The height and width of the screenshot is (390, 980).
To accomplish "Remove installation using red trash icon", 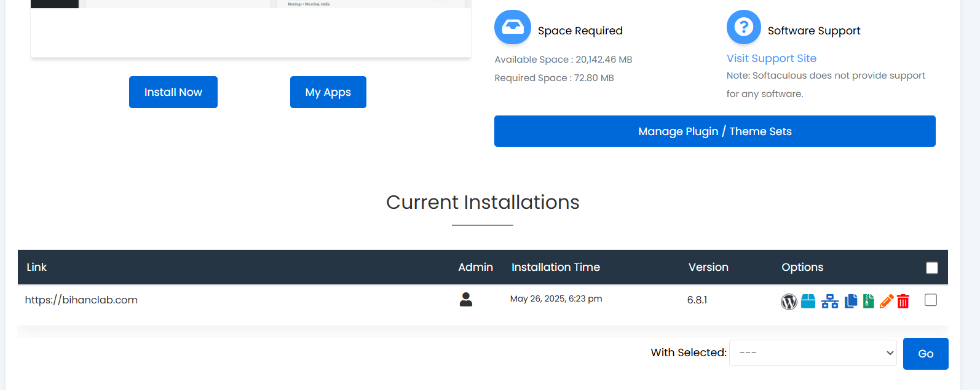I will [x=903, y=301].
